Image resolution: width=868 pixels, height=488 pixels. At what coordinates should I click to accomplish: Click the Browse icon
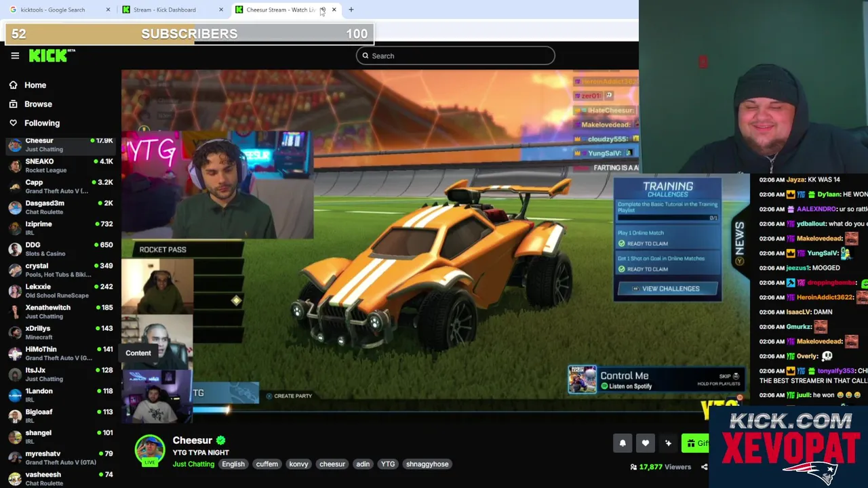[13, 104]
